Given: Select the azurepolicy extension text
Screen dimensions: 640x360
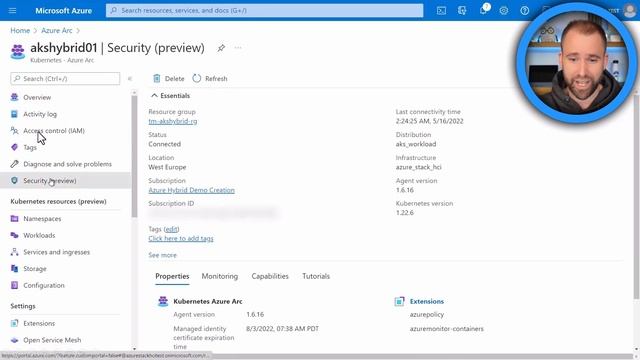Looking at the screenshot, I should coord(427,315).
